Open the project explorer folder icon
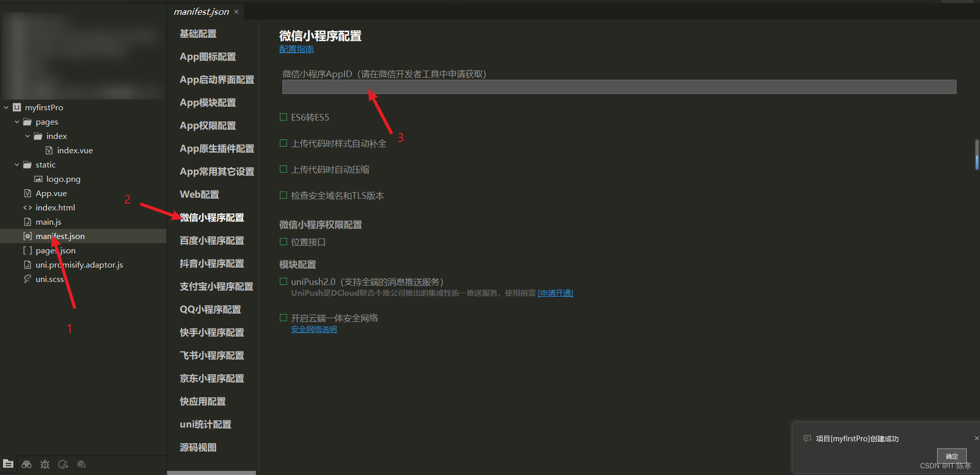980x475 pixels. tap(8, 464)
